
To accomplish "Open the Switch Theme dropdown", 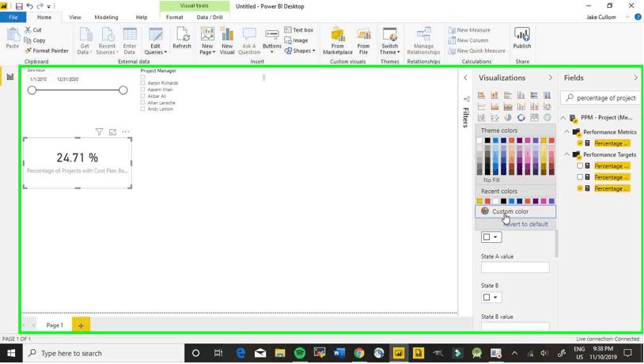I will point(390,41).
